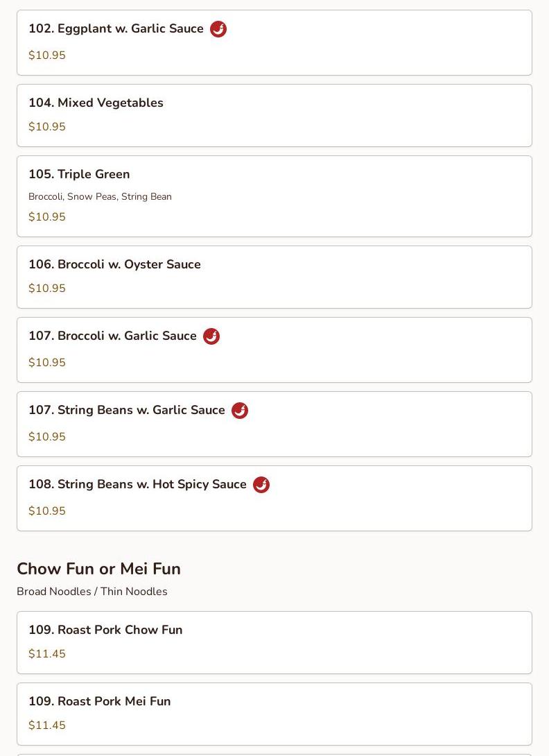This screenshot has height=756, width=549.
Task: Open 107. String Beans w. Garlic Sauce title
Action: (127, 410)
